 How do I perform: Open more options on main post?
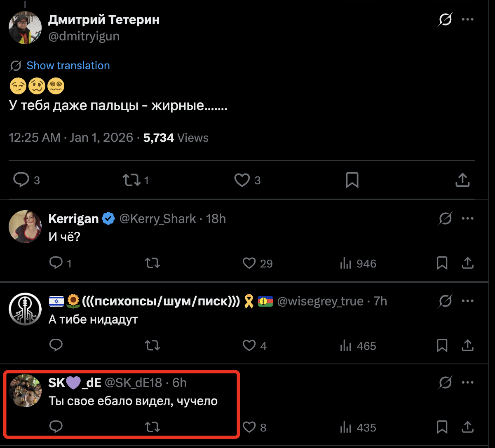tap(468, 19)
